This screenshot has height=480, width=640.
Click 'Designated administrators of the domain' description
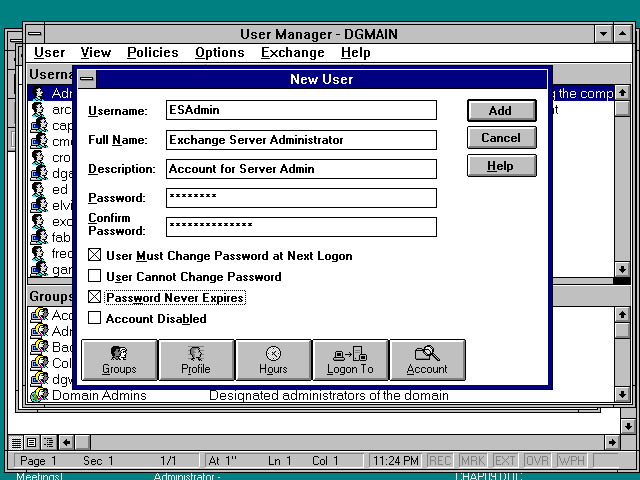329,395
